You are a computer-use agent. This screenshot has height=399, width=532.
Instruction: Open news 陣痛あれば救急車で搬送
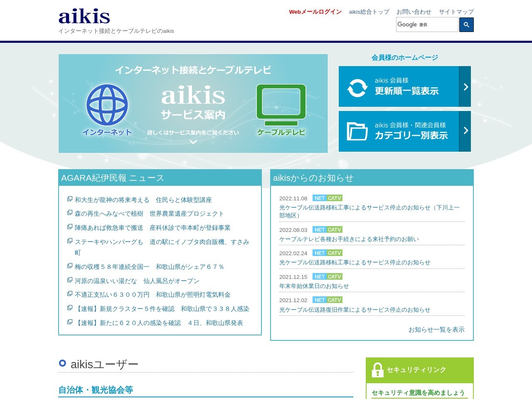[x=153, y=228]
